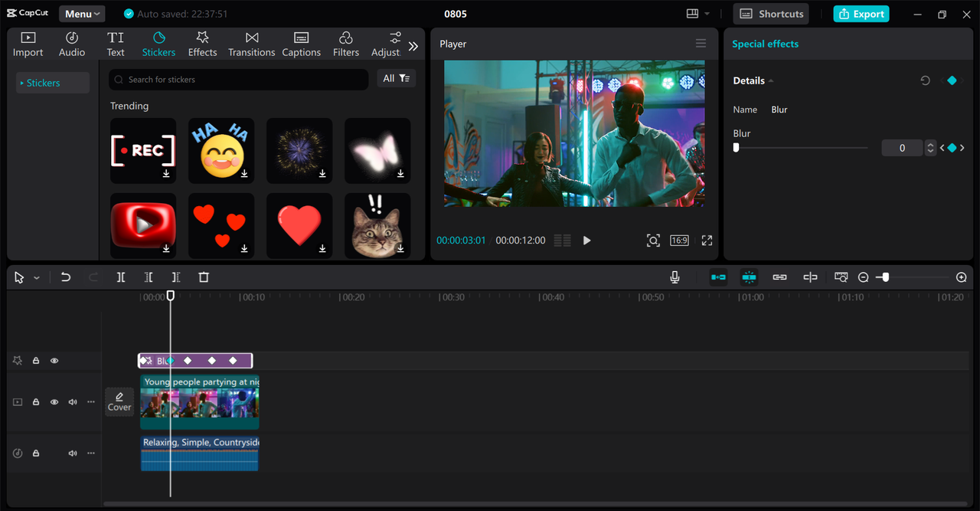Delete left of the playhead
The height and width of the screenshot is (511, 980).
pos(149,277)
